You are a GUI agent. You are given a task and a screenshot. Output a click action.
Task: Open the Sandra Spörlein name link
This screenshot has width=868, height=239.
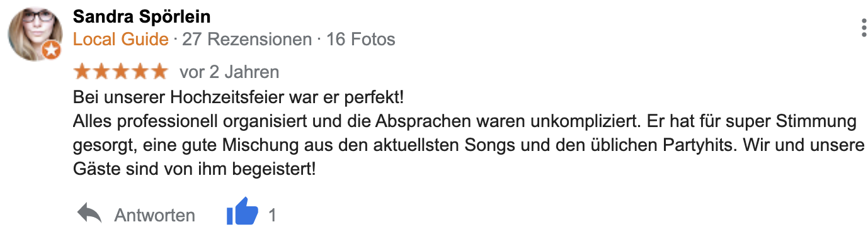click(x=142, y=16)
